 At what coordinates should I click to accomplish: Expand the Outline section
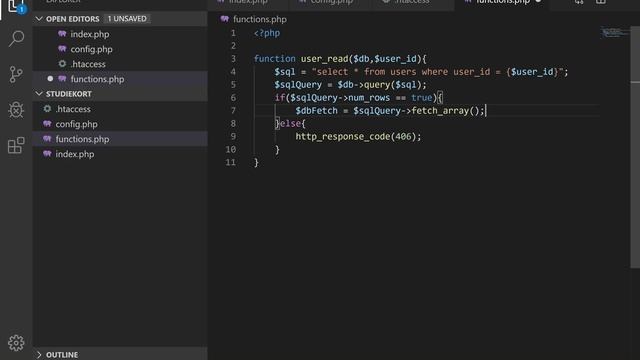pos(39,355)
